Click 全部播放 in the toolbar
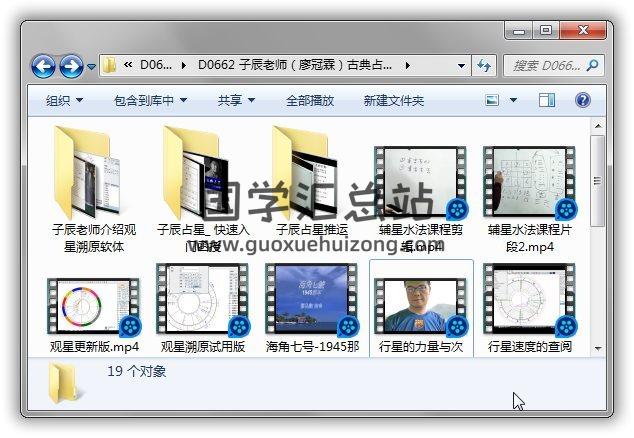This screenshot has height=438, width=634. coord(310,100)
